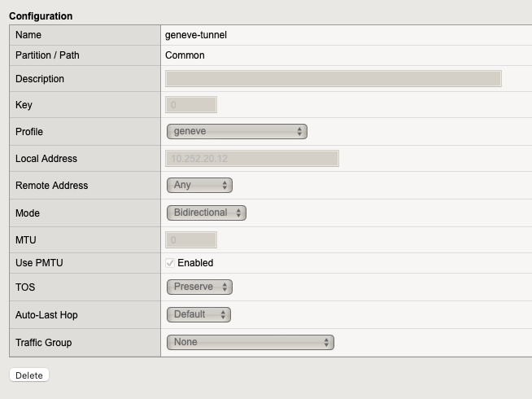Viewport: 532px width, 399px height.
Task: Open the Profile dropdown showing geneve
Action: tap(237, 131)
